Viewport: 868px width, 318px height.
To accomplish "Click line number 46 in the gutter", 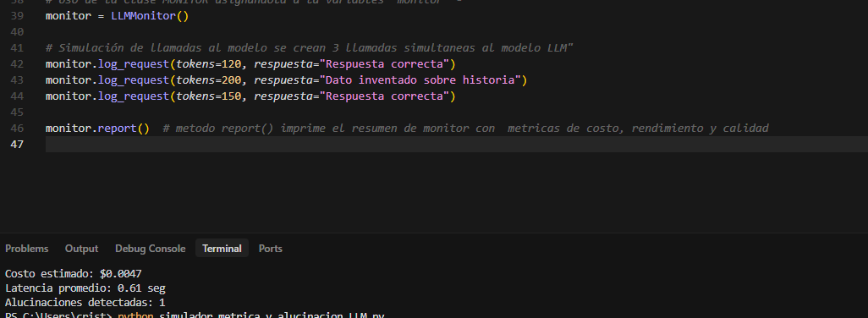I will [17, 128].
